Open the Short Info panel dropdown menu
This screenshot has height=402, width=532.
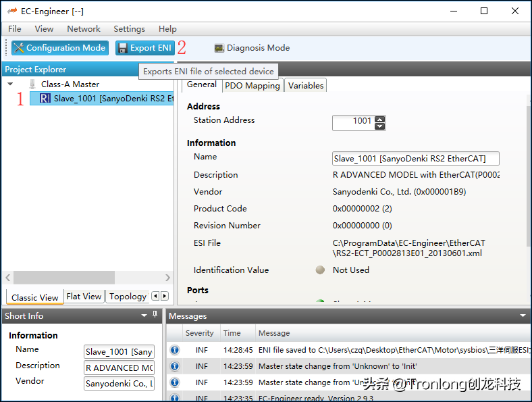(144, 316)
